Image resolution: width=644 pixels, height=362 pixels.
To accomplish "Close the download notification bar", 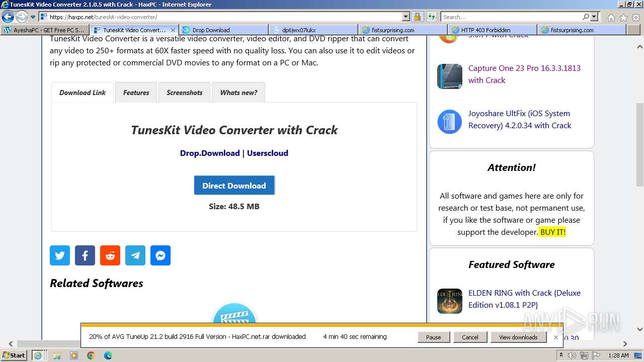I will [x=555, y=337].
